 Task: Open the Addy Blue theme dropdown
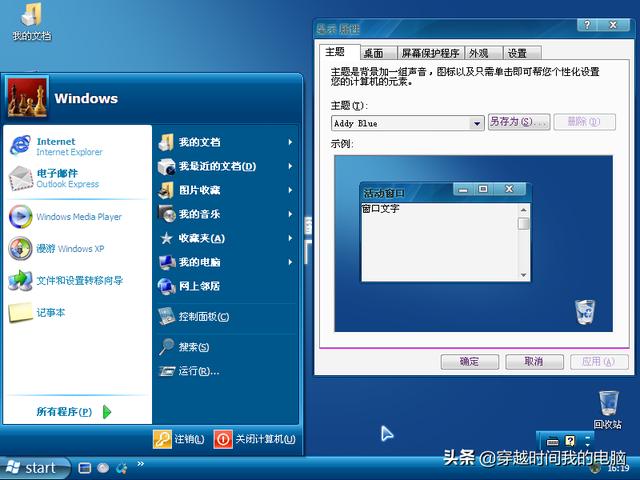pos(476,123)
